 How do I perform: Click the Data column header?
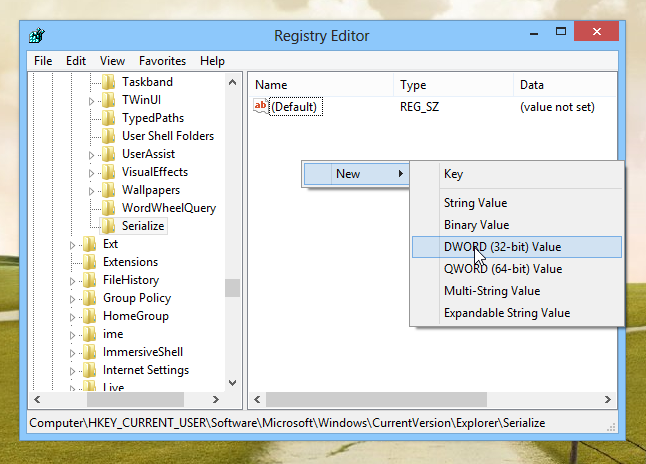(x=565, y=85)
